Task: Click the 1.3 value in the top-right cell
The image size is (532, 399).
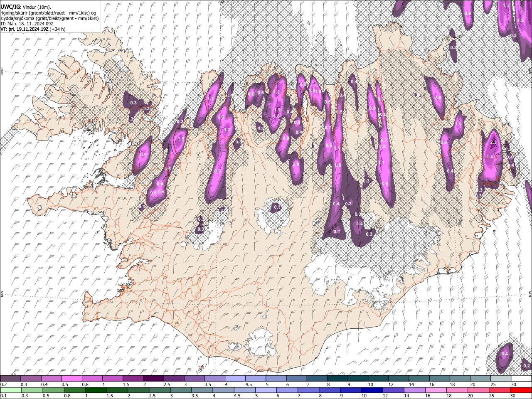Action: 521,20
